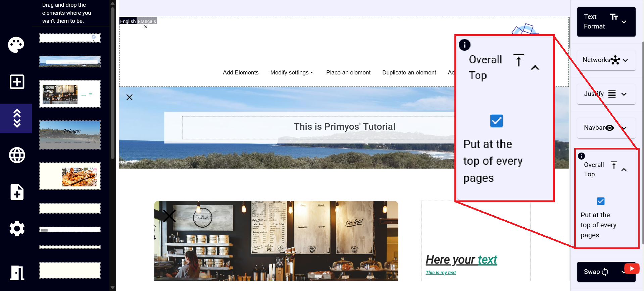Toggle Navbar visibility eye icon
The height and width of the screenshot is (291, 644).
pyautogui.click(x=609, y=128)
